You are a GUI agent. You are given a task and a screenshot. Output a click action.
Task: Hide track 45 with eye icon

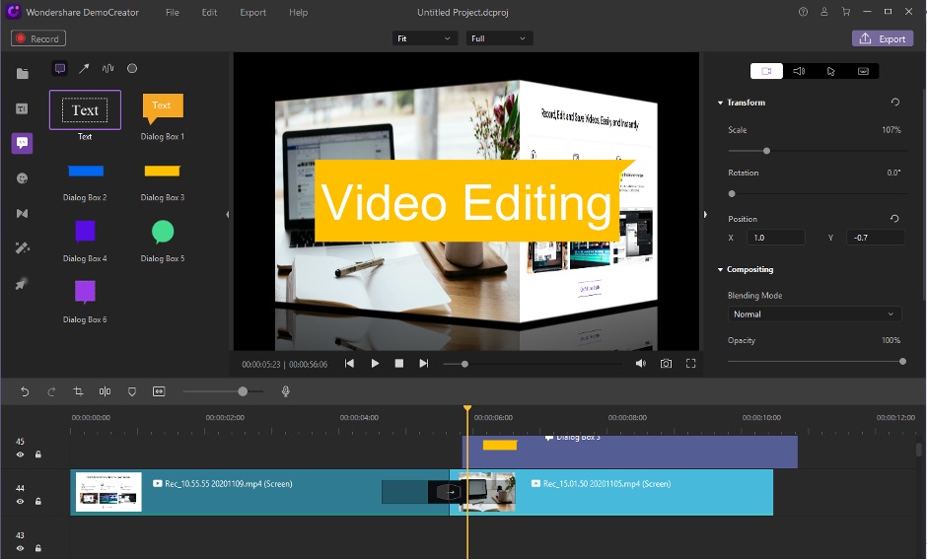[x=20, y=455]
